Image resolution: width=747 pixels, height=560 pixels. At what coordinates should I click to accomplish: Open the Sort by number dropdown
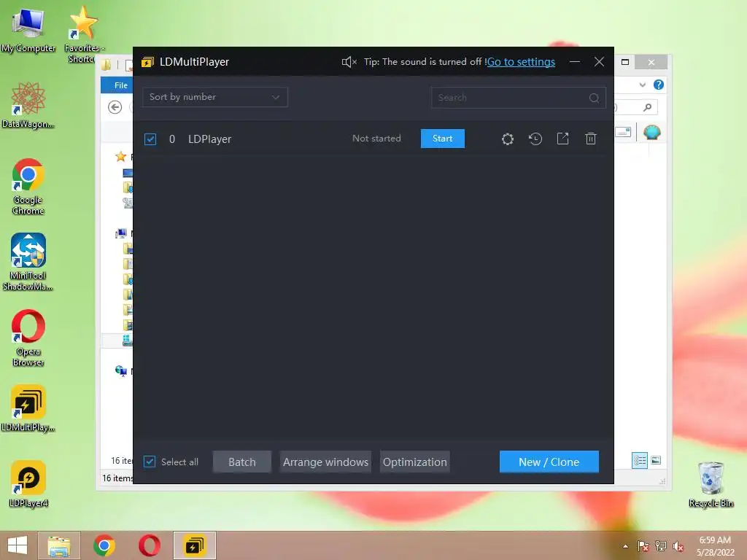tap(215, 97)
